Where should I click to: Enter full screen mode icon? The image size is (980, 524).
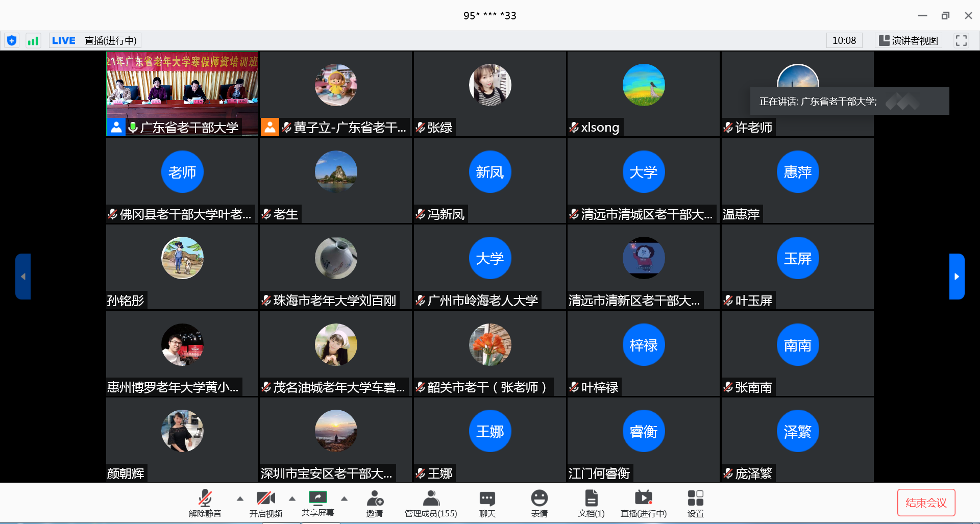pyautogui.click(x=961, y=40)
